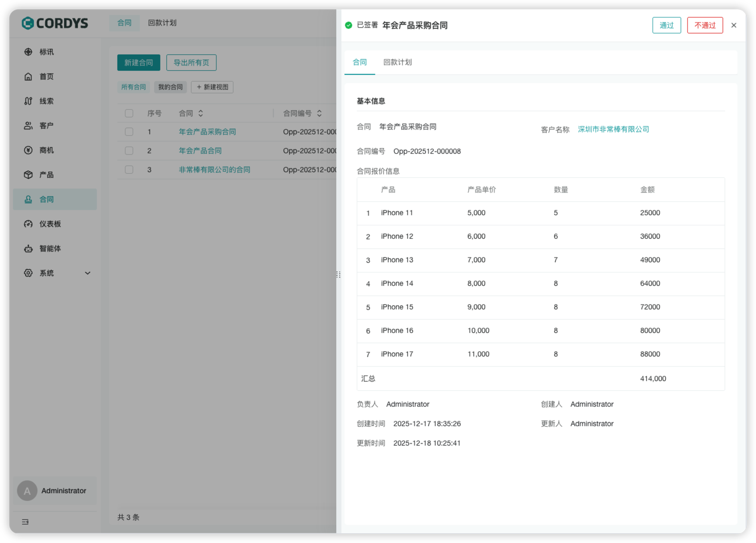Screen dimensions: 756x543
Task: Open the 智能体 agent section
Action: (49, 248)
